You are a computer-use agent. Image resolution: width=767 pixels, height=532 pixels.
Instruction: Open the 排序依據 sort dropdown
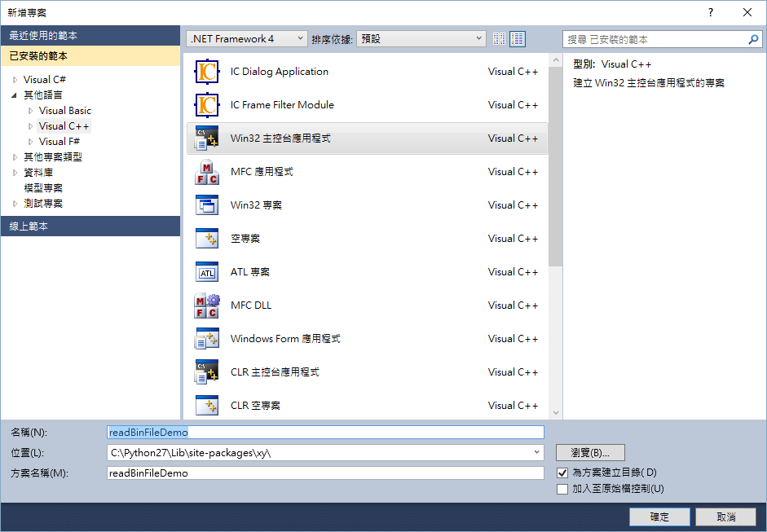[421, 39]
